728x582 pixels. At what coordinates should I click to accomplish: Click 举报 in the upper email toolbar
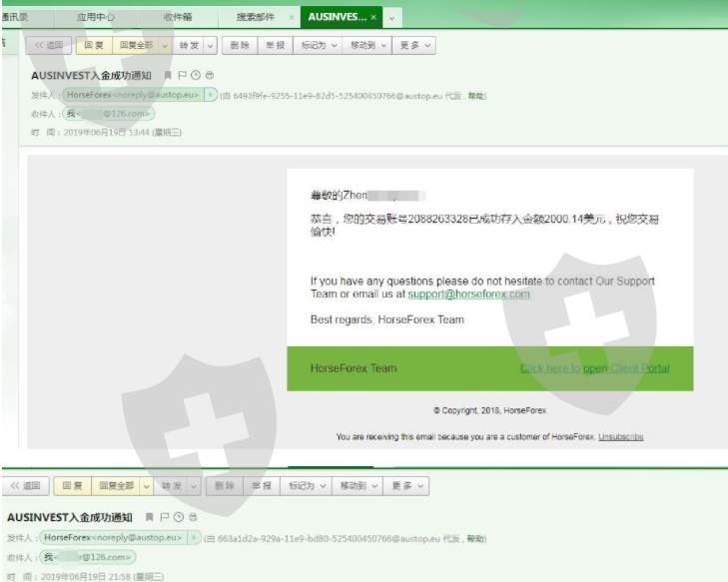(276, 46)
